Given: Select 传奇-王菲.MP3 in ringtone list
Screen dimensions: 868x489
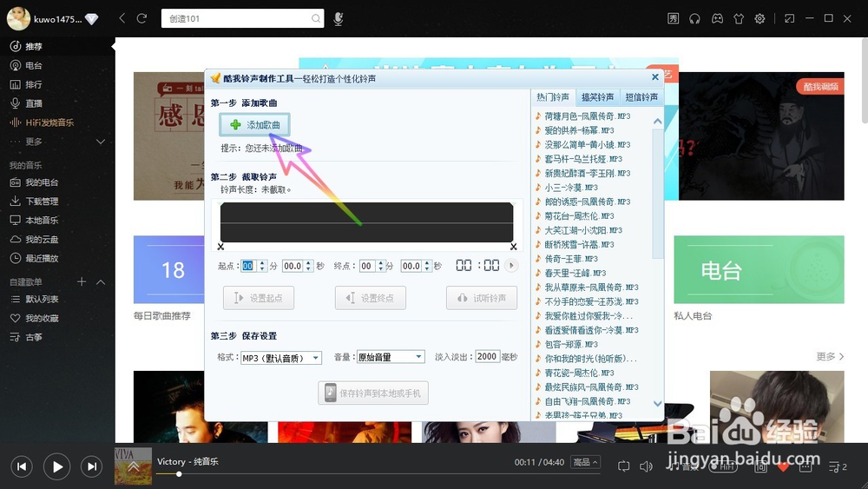Looking at the screenshot, I should (571, 259).
